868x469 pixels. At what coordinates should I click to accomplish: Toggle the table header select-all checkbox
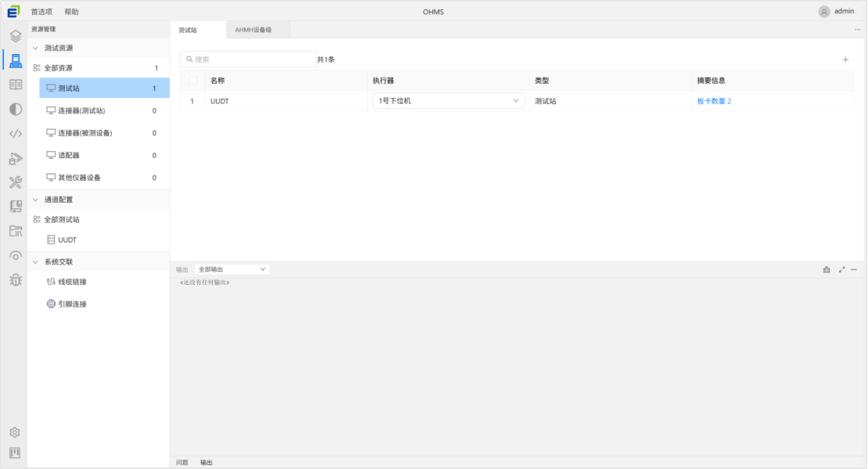click(193, 81)
